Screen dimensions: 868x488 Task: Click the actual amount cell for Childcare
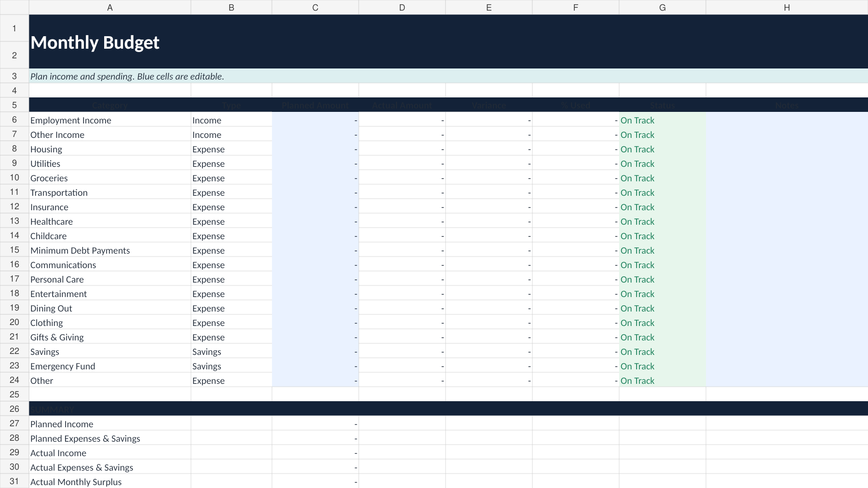402,235
